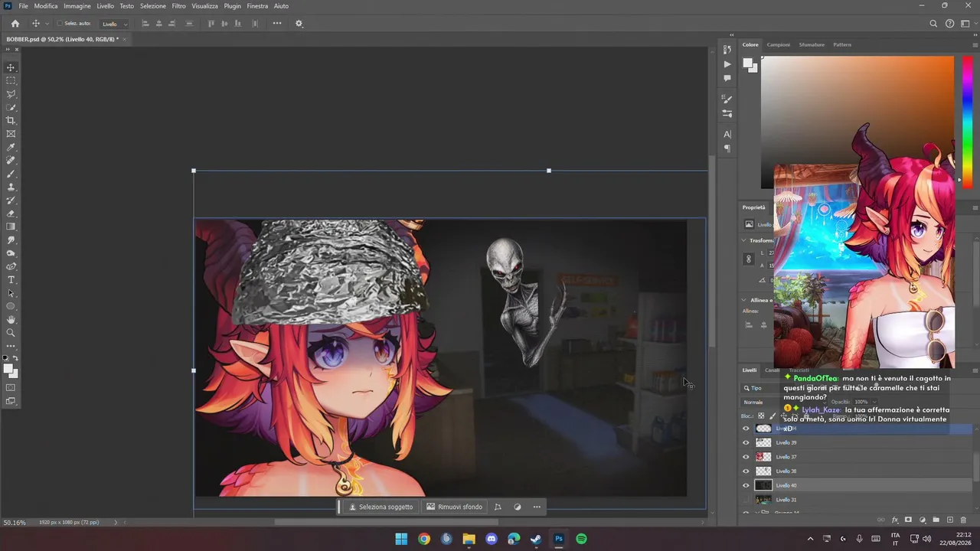Select the Move tool in the toolbox

point(11,67)
